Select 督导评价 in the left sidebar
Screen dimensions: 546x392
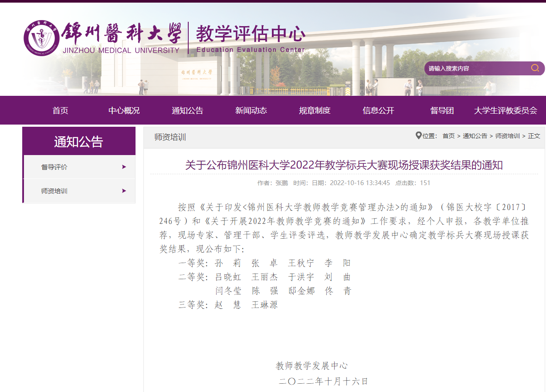pyautogui.click(x=54, y=167)
